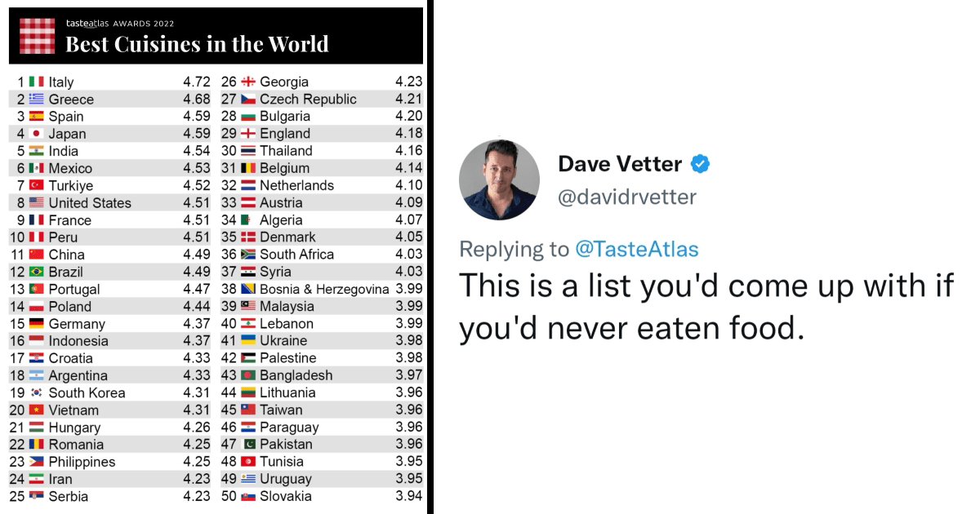Click the South Korea flag icon

tap(36, 392)
